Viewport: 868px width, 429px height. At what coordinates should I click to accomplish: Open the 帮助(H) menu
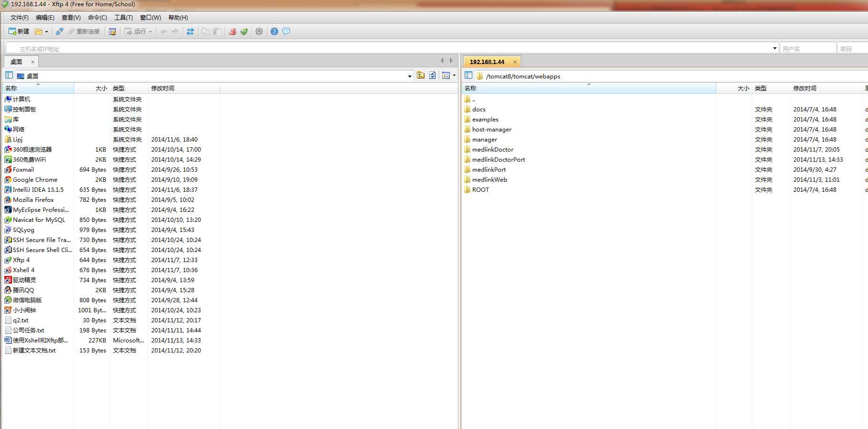click(x=178, y=18)
